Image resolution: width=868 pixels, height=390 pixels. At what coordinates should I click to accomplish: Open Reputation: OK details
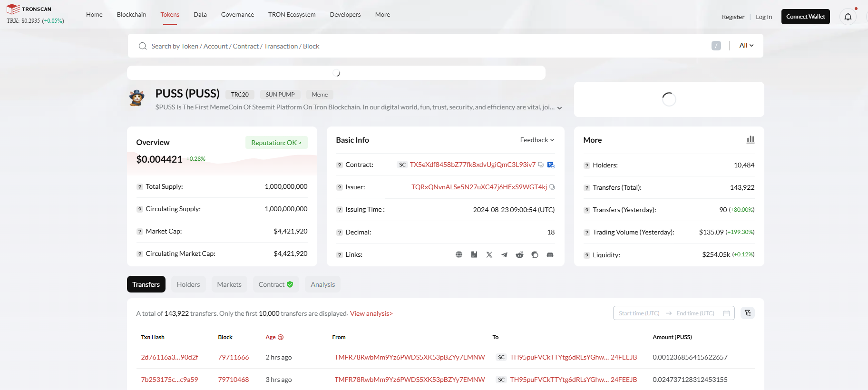point(276,143)
